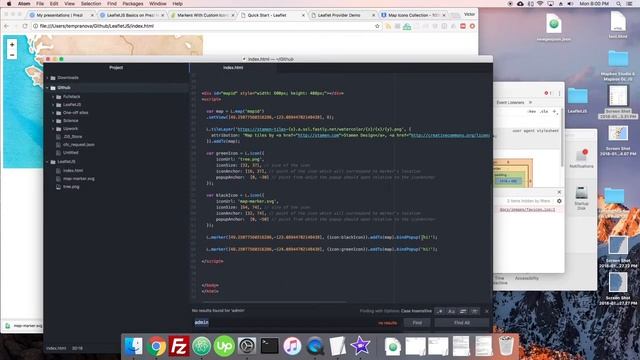This screenshot has width=640, height=360.
Task: Open the Selection menu
Action: coord(91,4)
